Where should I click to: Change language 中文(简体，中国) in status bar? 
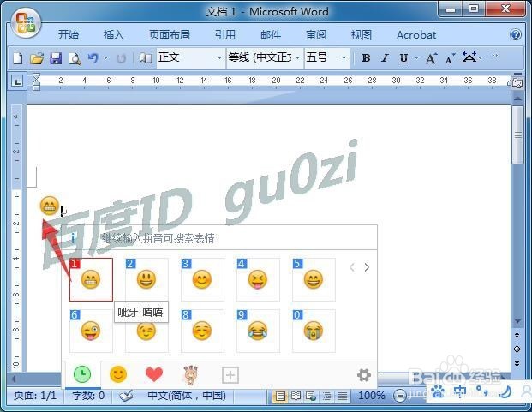pos(187,396)
